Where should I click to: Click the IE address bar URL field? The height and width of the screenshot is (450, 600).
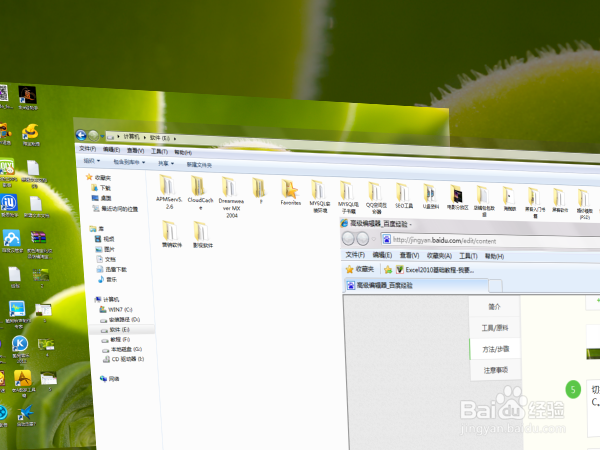coord(490,241)
